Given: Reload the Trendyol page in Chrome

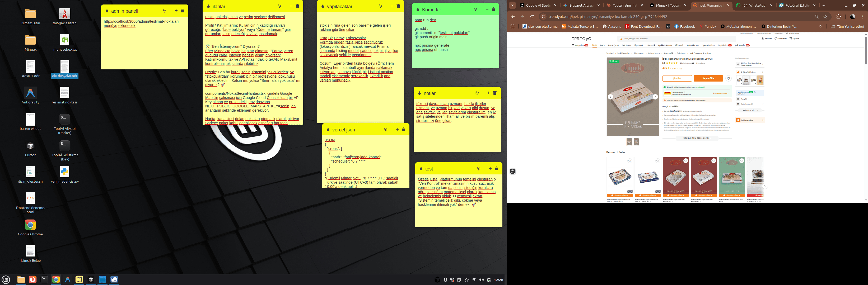Looking at the screenshot, I should click(x=532, y=16).
